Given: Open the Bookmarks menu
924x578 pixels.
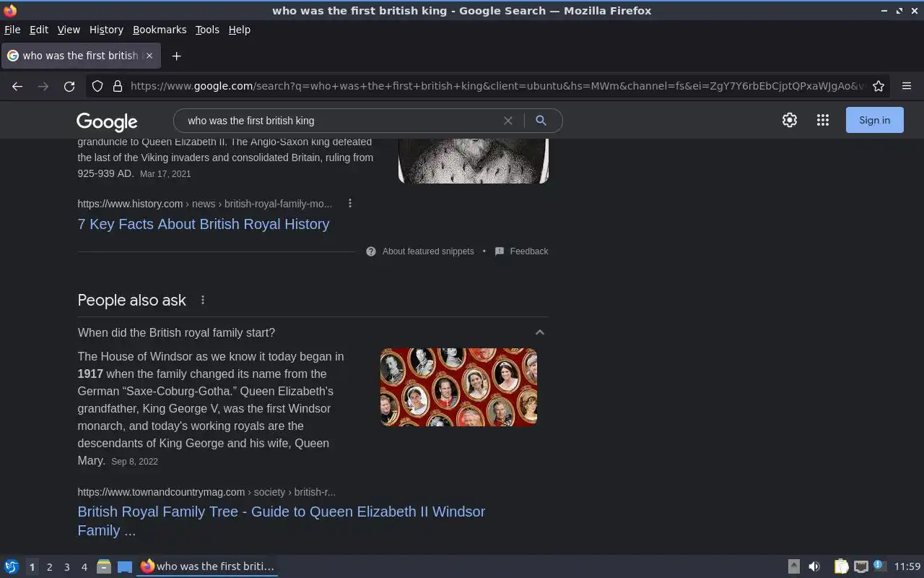Looking at the screenshot, I should tap(160, 30).
